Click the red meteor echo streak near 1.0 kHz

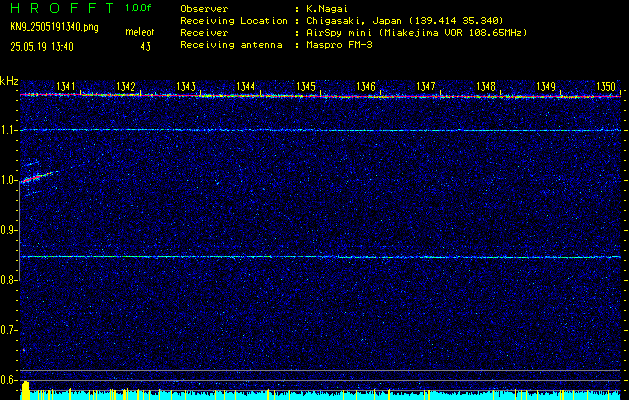pos(36,177)
